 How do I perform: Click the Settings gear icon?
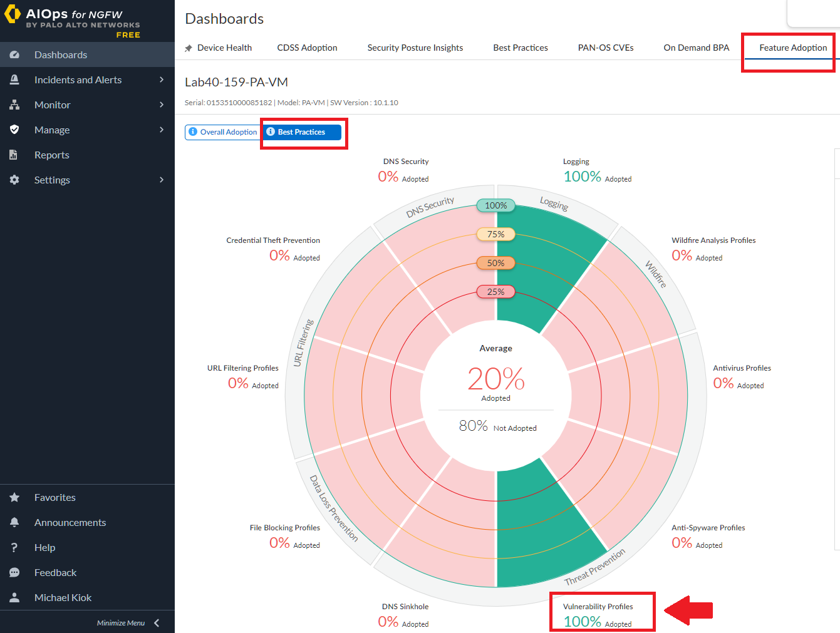[x=14, y=180]
